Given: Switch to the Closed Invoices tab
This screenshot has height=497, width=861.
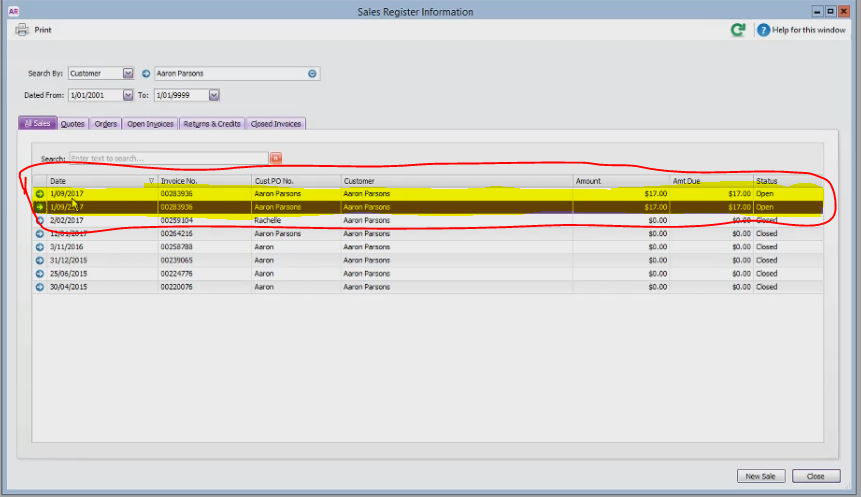Looking at the screenshot, I should [x=276, y=124].
